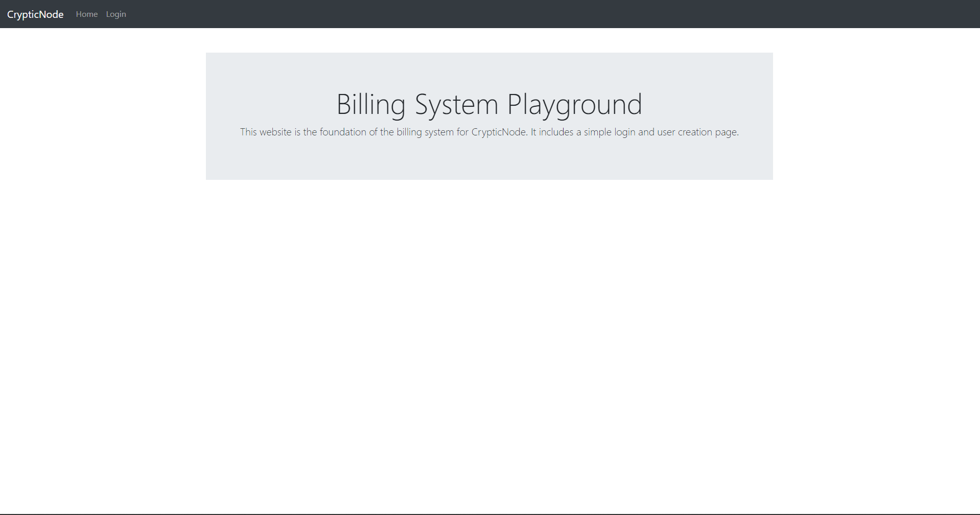Click the dark navigation bar

[x=460, y=14]
